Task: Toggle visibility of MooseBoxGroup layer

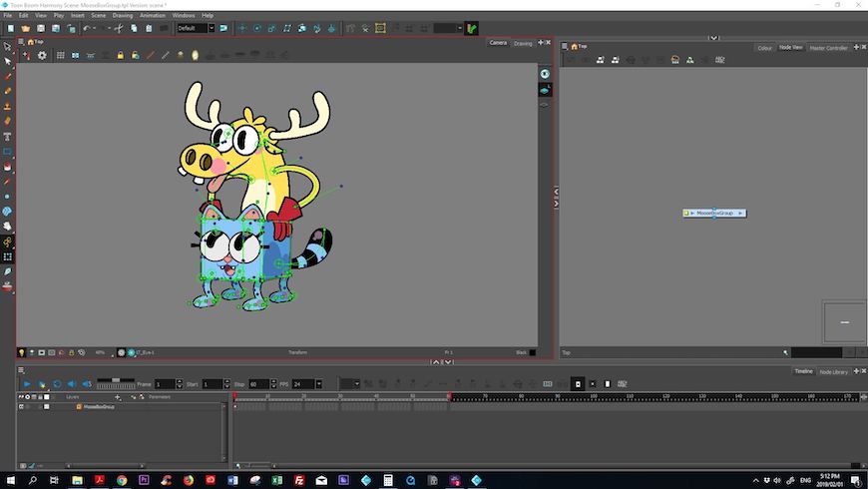Action: click(x=21, y=406)
